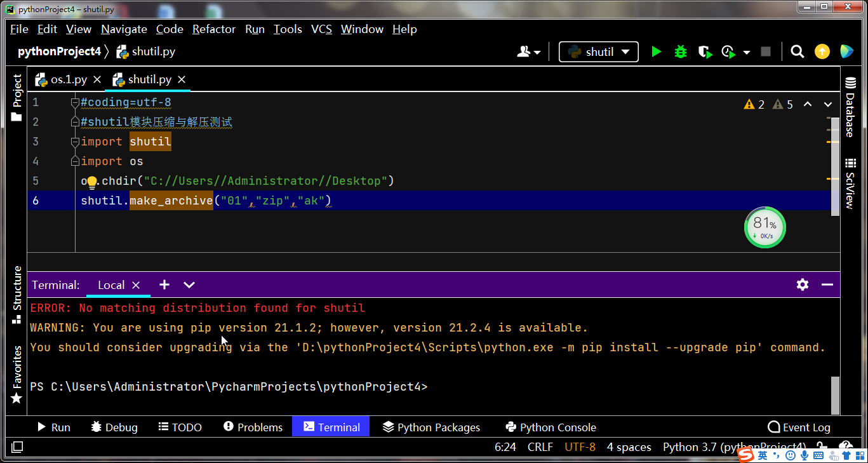Run the shutil configuration with green play button
The height and width of the screenshot is (463, 868).
point(657,51)
